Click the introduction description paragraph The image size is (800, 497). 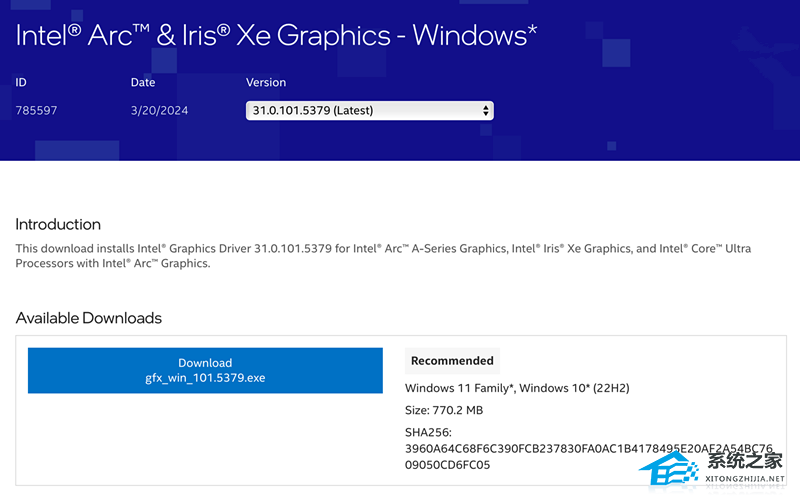point(383,255)
